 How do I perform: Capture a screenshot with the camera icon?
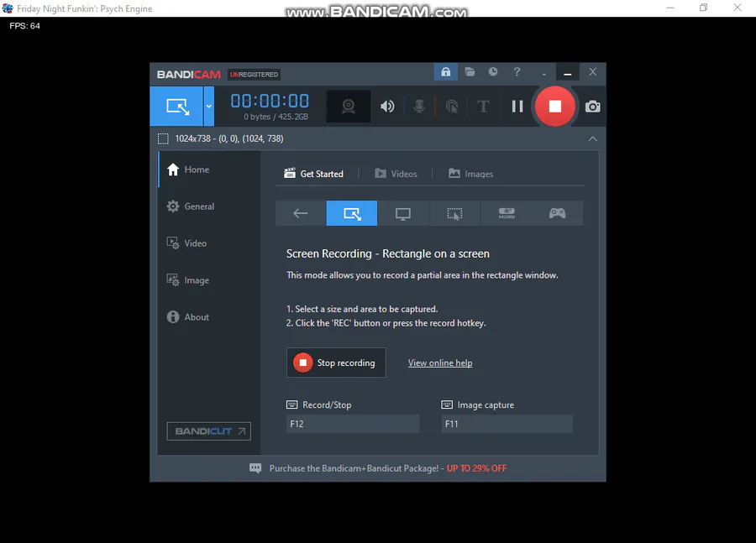[x=592, y=107]
